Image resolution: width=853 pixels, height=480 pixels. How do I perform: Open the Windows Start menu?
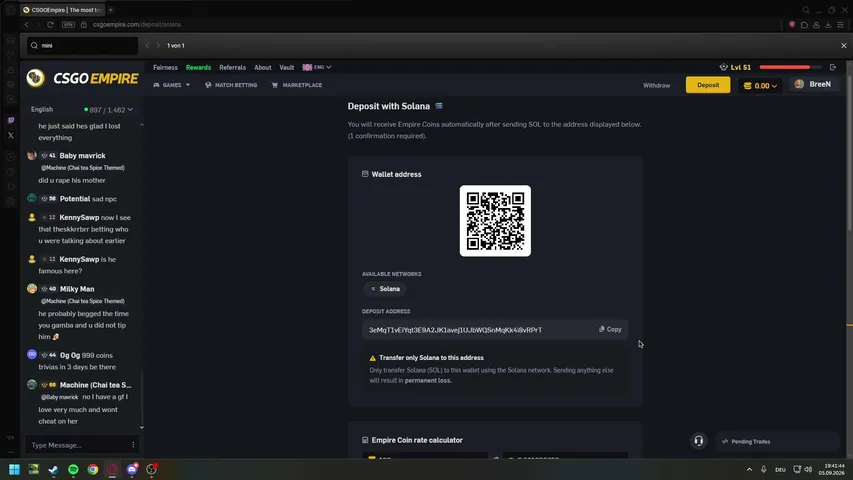point(14,469)
